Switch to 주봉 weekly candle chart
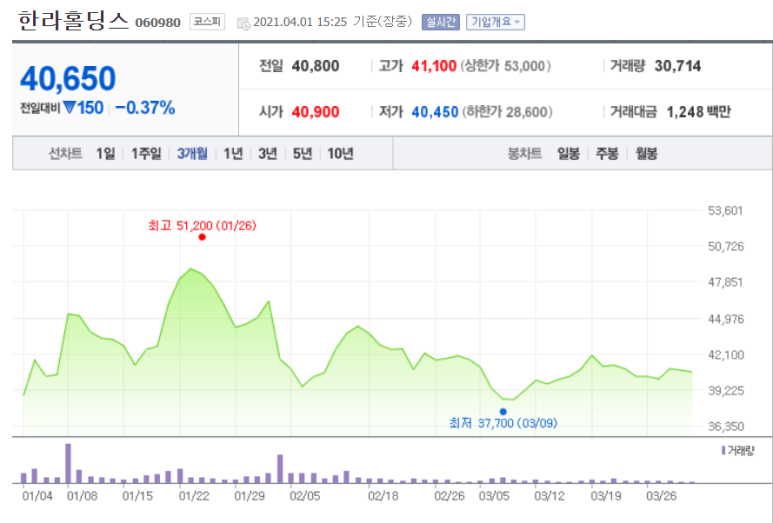This screenshot has width=773, height=523. [607, 153]
